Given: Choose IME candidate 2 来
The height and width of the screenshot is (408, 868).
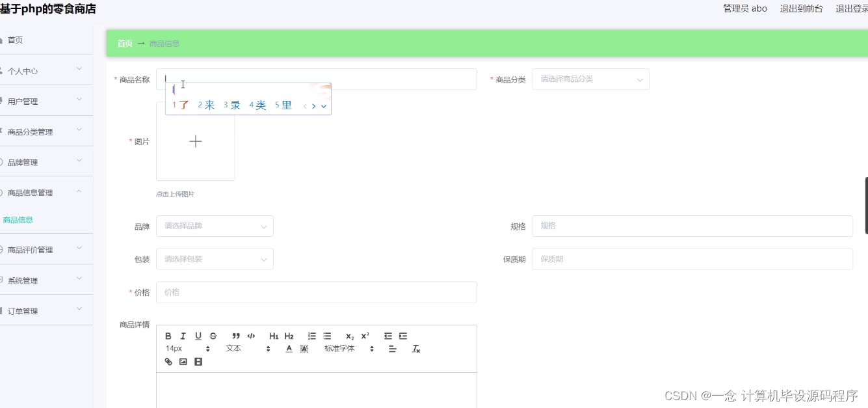Looking at the screenshot, I should point(206,105).
